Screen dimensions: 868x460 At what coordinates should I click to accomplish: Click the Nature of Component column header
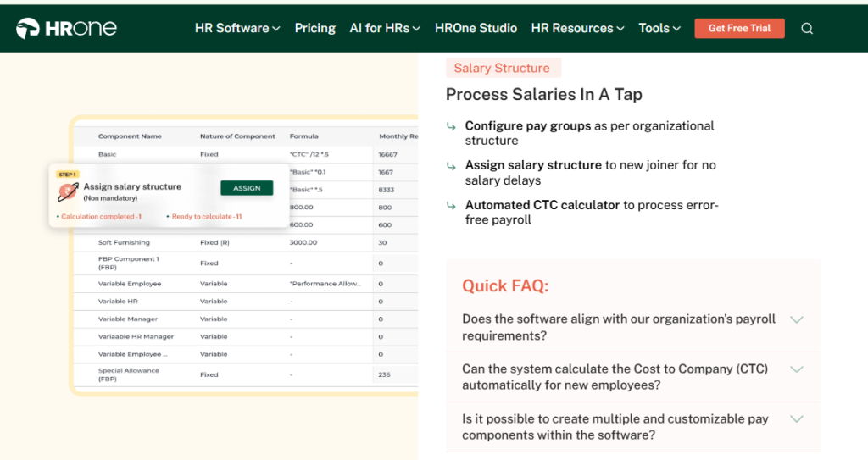tap(237, 136)
